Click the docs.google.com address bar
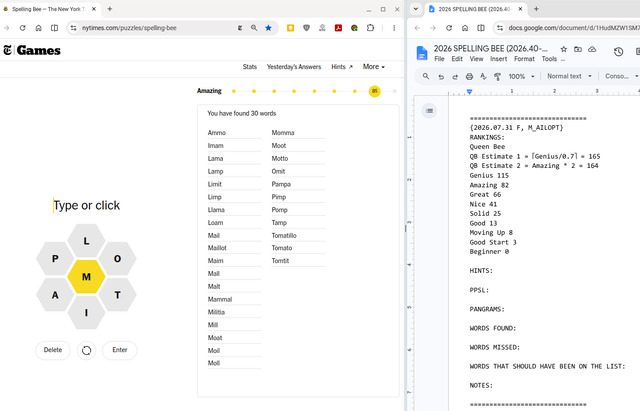640x411 pixels. pos(571,28)
